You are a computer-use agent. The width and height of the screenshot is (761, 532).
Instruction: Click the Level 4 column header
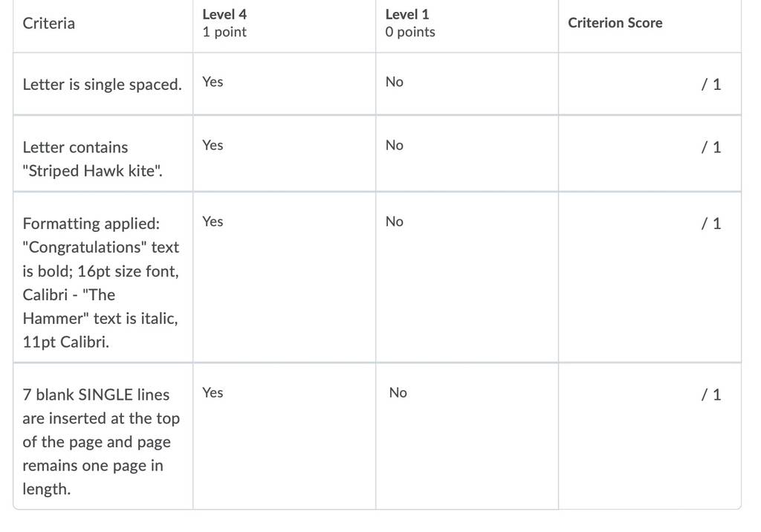point(224,23)
